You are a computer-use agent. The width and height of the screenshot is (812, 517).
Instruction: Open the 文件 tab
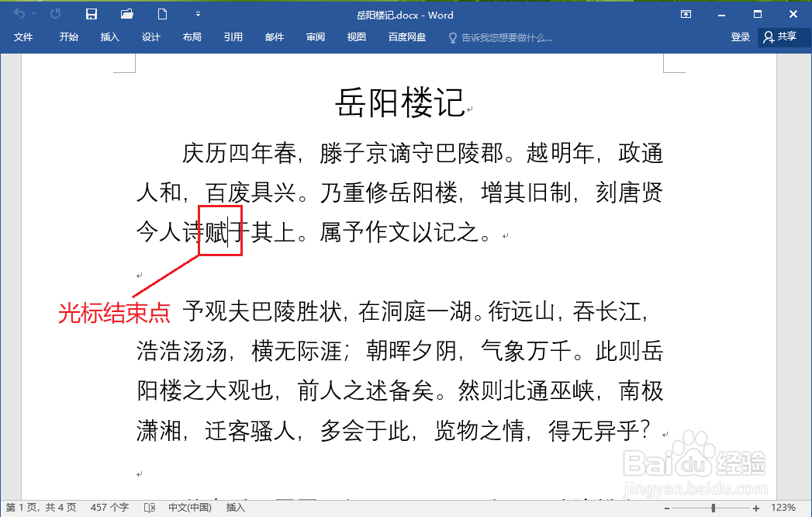pos(22,37)
